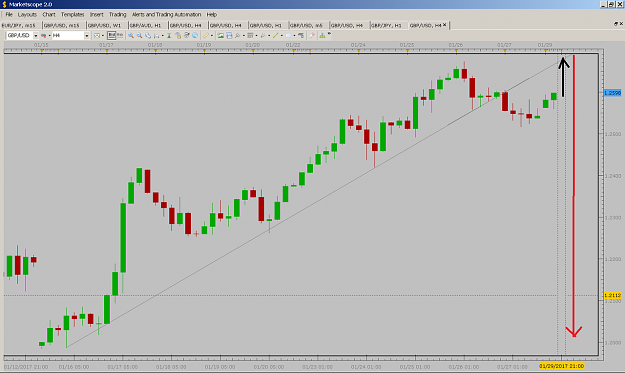Click the blue floppy save chart icon
Image resolution: width=625 pixels, height=373 pixels.
pyautogui.click(x=229, y=35)
